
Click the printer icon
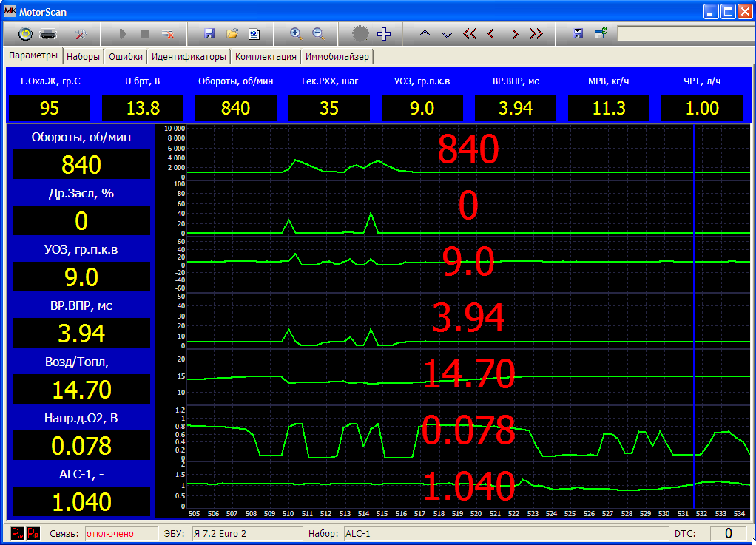coord(48,34)
